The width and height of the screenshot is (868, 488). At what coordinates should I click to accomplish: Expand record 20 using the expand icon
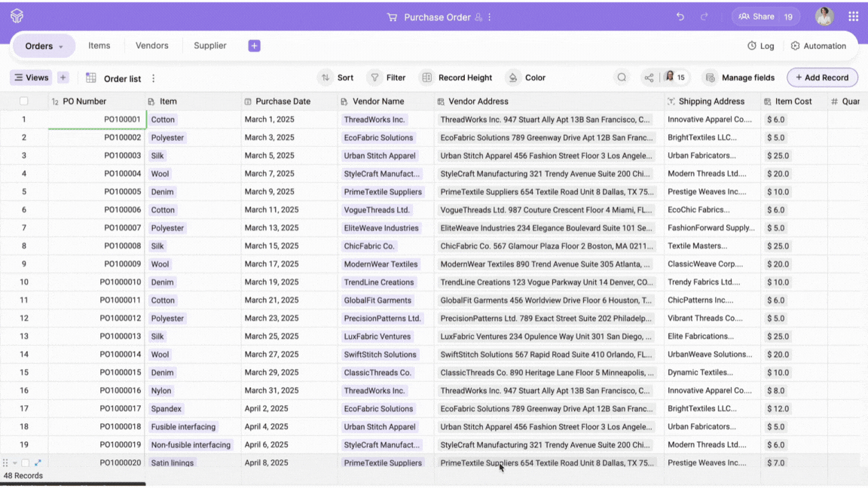point(38,463)
